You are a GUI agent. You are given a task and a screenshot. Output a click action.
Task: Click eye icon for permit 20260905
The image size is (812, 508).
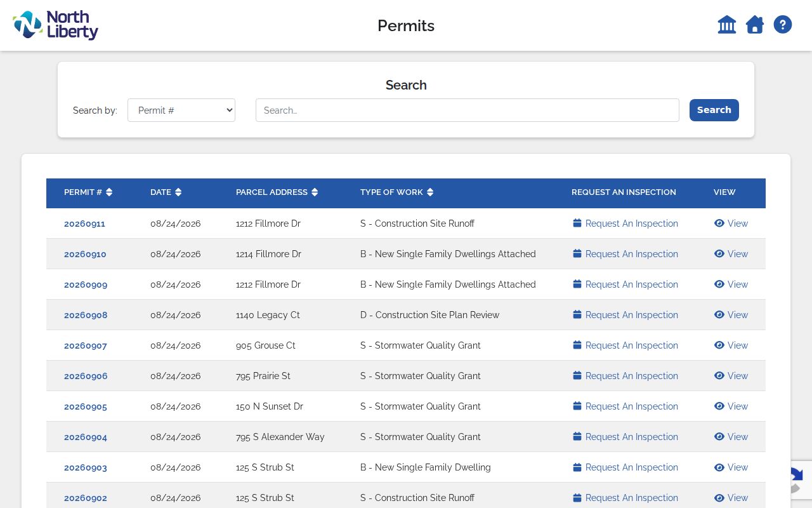click(719, 406)
